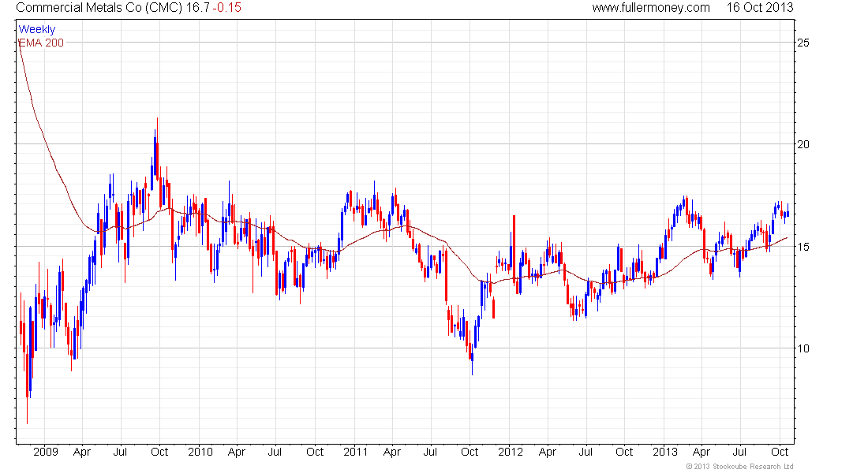Select the Weekly timeframe label
Screen dimensions: 868x473
(x=37, y=29)
